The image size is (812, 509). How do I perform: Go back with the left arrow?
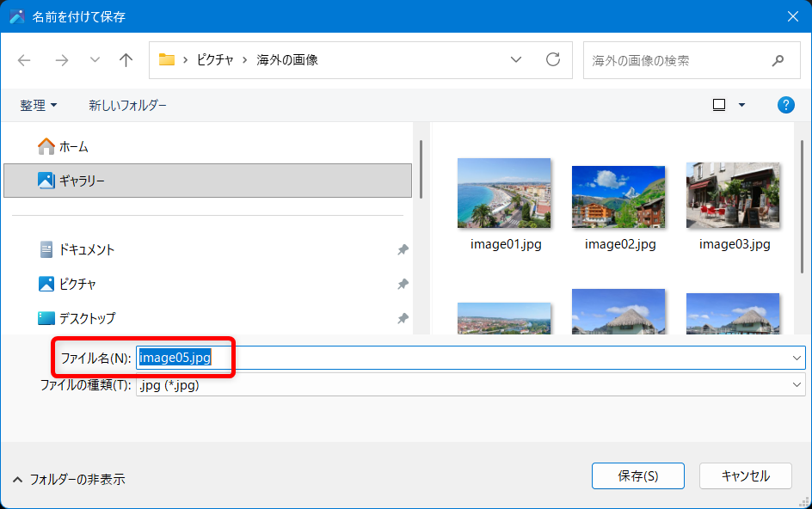24,60
